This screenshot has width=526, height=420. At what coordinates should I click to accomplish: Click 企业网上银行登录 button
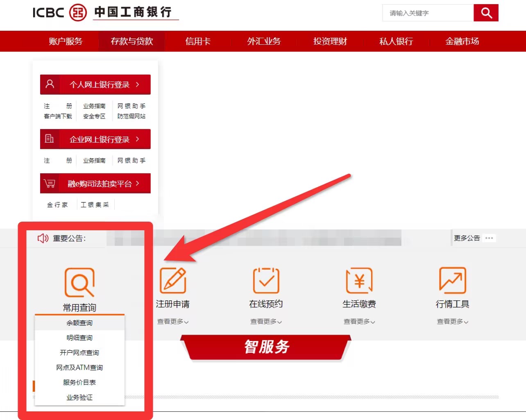click(95, 139)
